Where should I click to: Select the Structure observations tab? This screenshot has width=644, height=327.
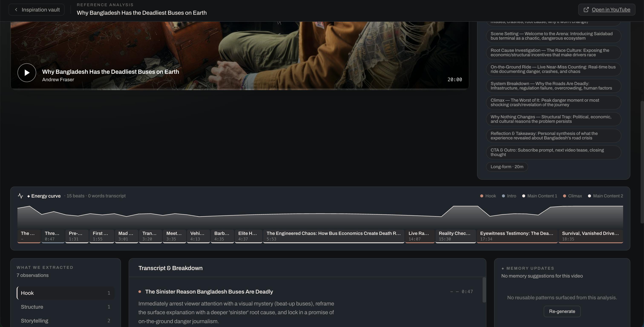(x=66, y=307)
